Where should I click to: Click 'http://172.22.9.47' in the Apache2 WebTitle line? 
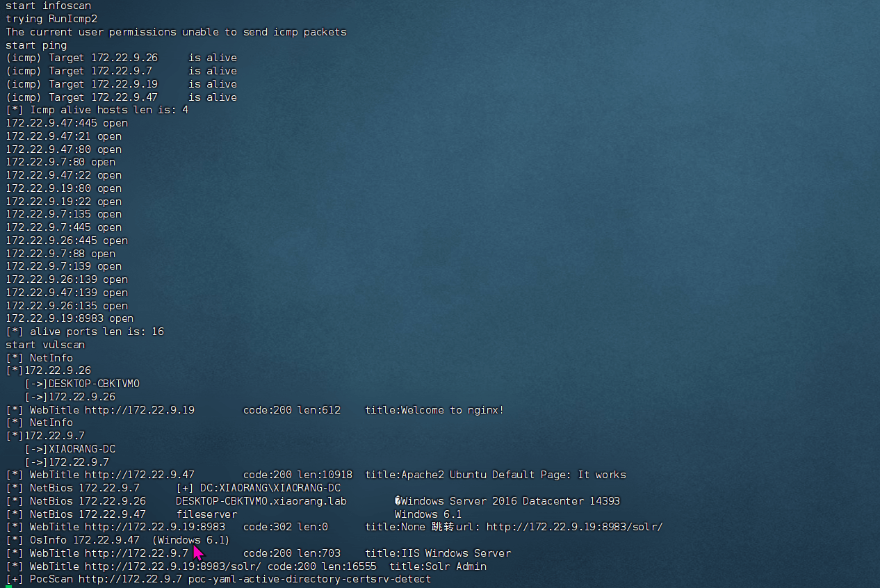[140, 475]
